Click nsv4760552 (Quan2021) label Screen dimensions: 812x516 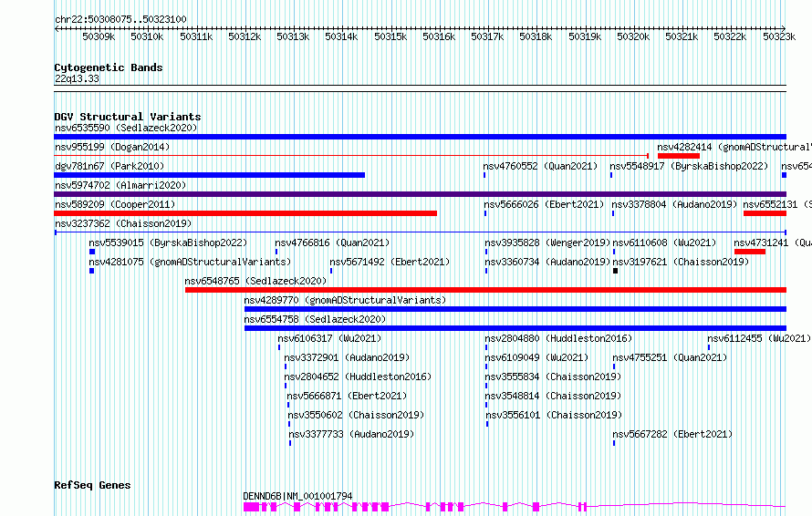click(540, 166)
